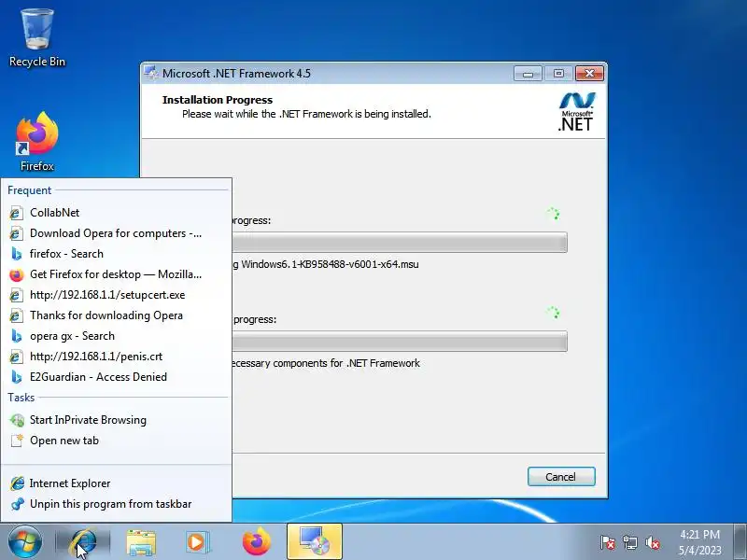Open the opera gx - Search entry
Screen dimensions: 747x560
tap(117, 335)
